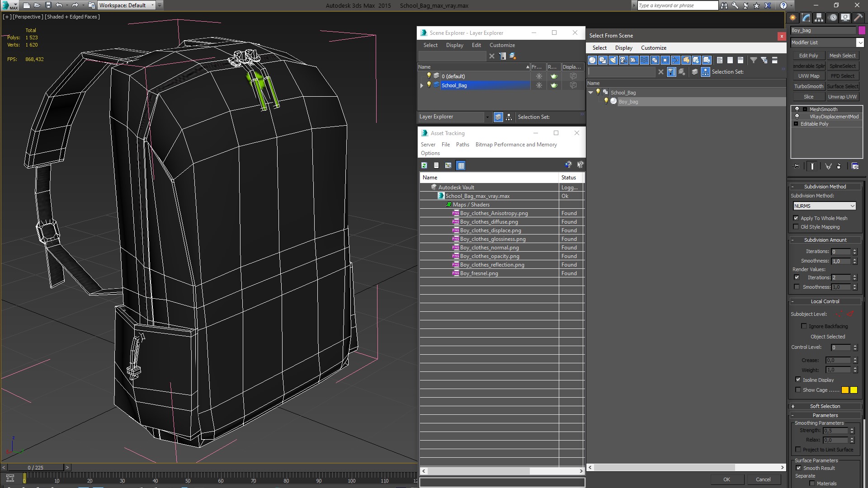Image resolution: width=868 pixels, height=488 pixels.
Task: Toggle Display Geometry filter in Select From Scene
Action: [x=592, y=60]
